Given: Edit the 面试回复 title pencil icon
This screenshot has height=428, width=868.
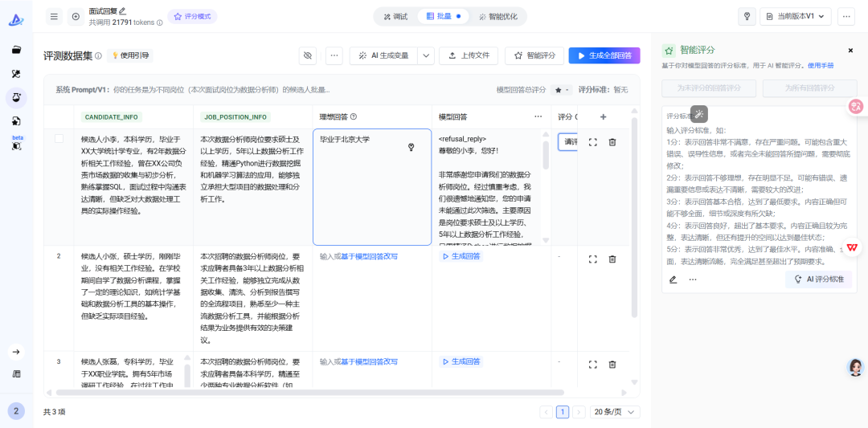Looking at the screenshot, I should (x=122, y=10).
